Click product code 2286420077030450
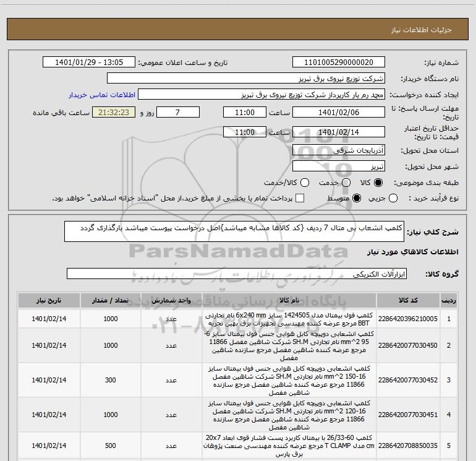The height and width of the screenshot is (461, 476). [x=408, y=345]
